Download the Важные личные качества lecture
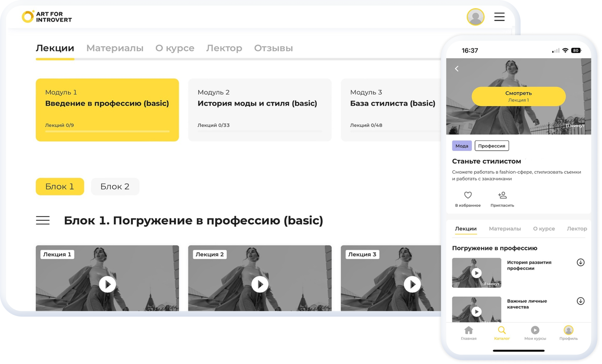This screenshot has width=602, height=364. tap(580, 301)
